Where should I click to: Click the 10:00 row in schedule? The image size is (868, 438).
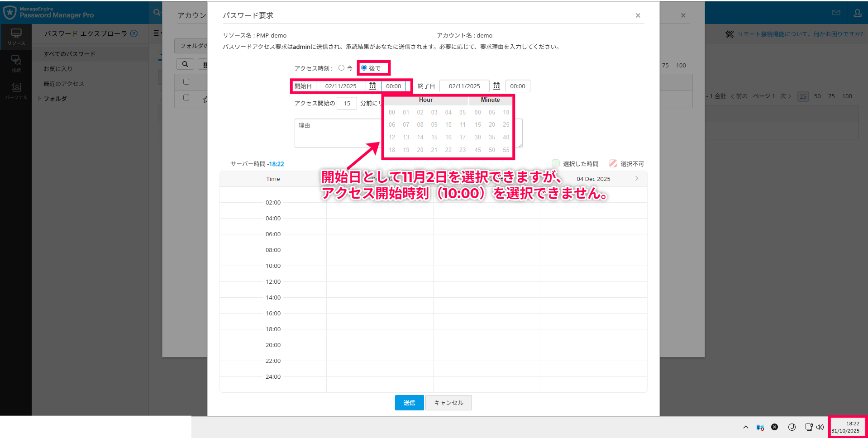coord(273,266)
